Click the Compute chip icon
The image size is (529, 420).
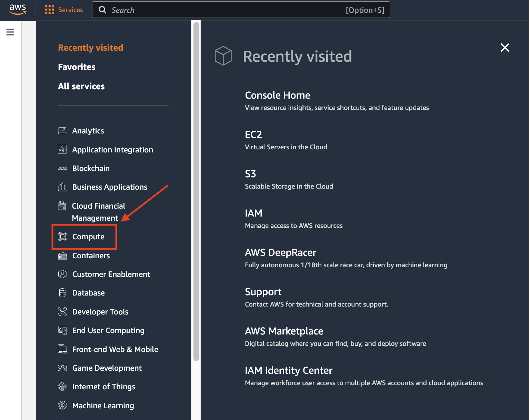click(x=62, y=237)
